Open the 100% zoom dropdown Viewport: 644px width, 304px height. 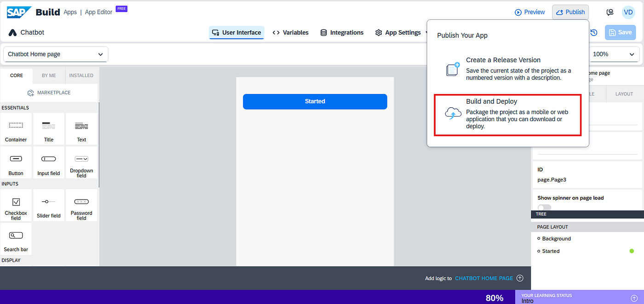[614, 54]
